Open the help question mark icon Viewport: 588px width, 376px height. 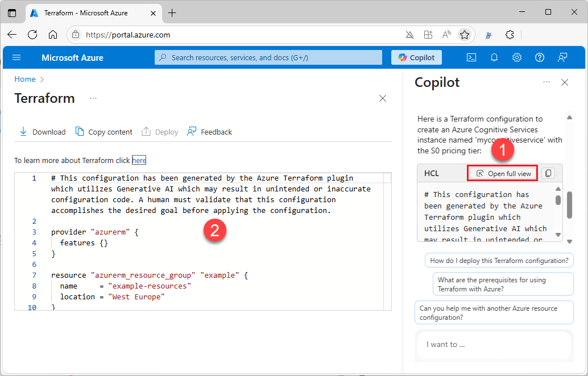[x=540, y=57]
